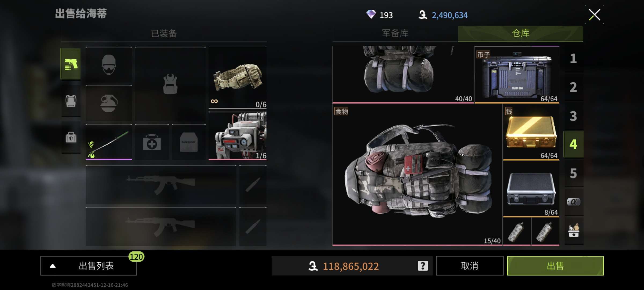Click the helmet equipment slot
Screen dimensions: 644x290
[109, 65]
